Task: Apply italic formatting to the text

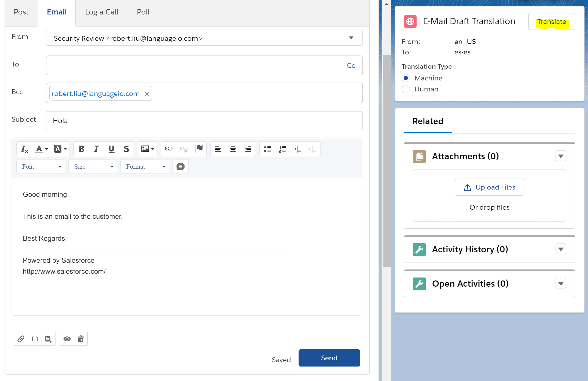Action: (96, 149)
